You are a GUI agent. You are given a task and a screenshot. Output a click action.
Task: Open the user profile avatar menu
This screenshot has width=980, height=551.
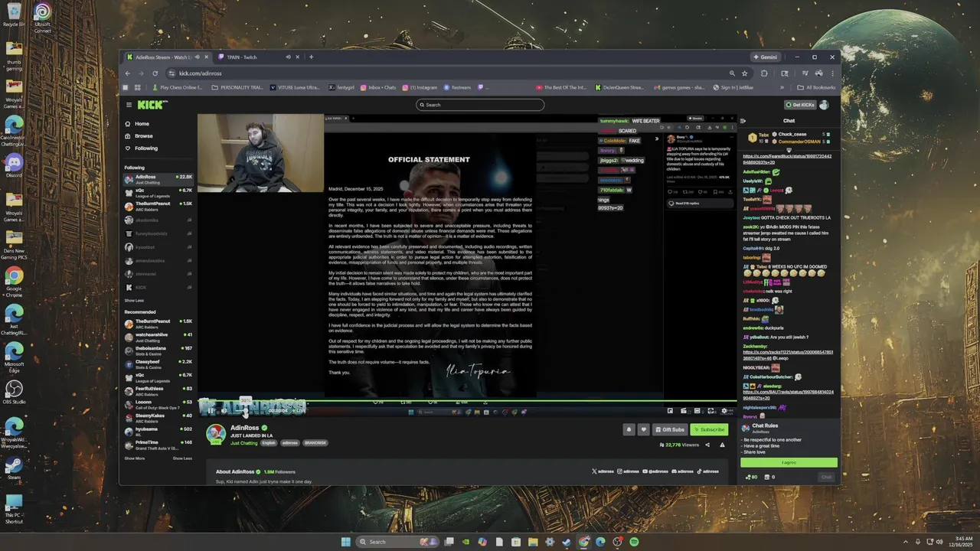(x=825, y=105)
